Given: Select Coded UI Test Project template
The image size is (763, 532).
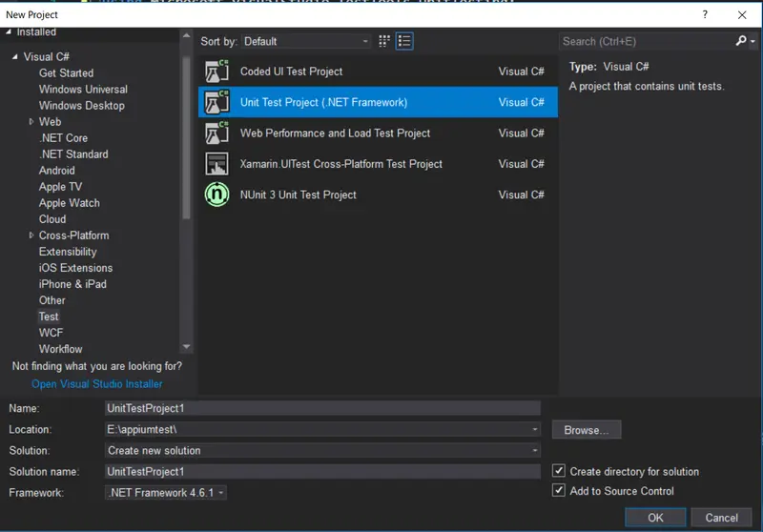Looking at the screenshot, I should pyautogui.click(x=378, y=71).
